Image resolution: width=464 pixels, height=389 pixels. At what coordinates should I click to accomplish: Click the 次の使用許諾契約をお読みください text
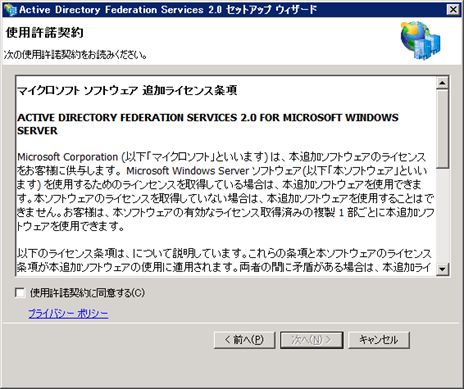(x=75, y=54)
